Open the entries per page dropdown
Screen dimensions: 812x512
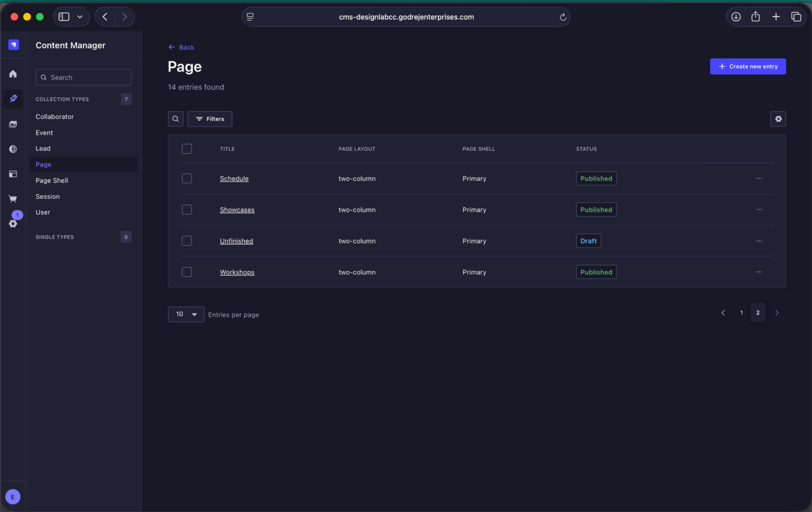186,314
